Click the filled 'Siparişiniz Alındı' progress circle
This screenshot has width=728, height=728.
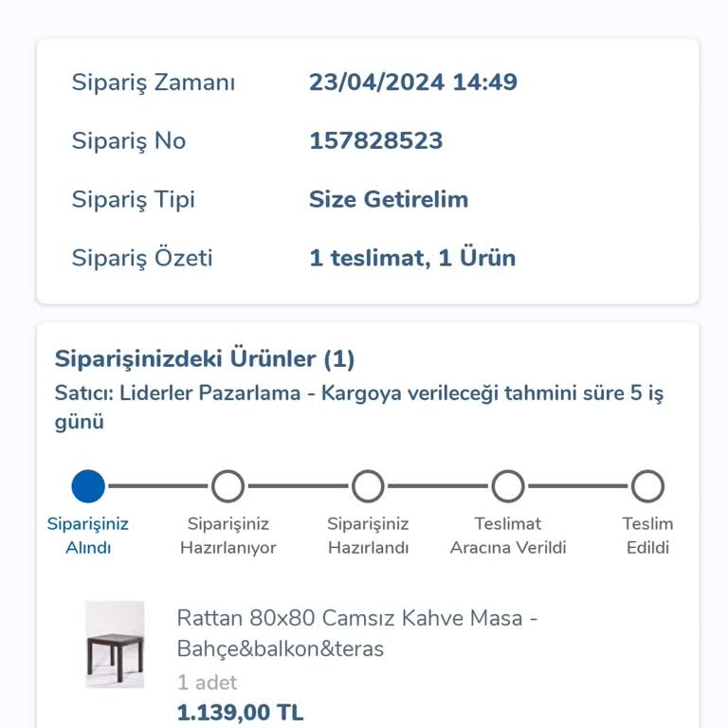click(88, 486)
